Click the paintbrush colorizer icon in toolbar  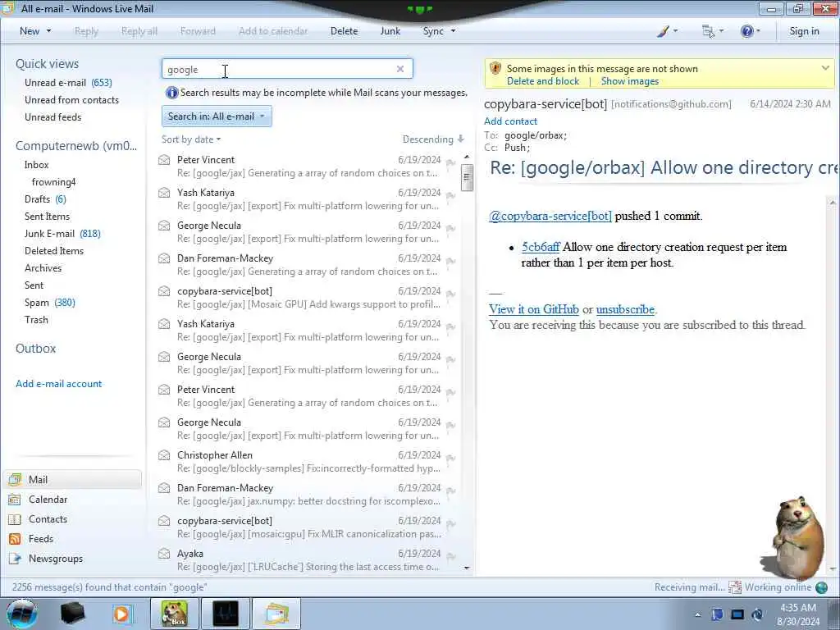[663, 31]
